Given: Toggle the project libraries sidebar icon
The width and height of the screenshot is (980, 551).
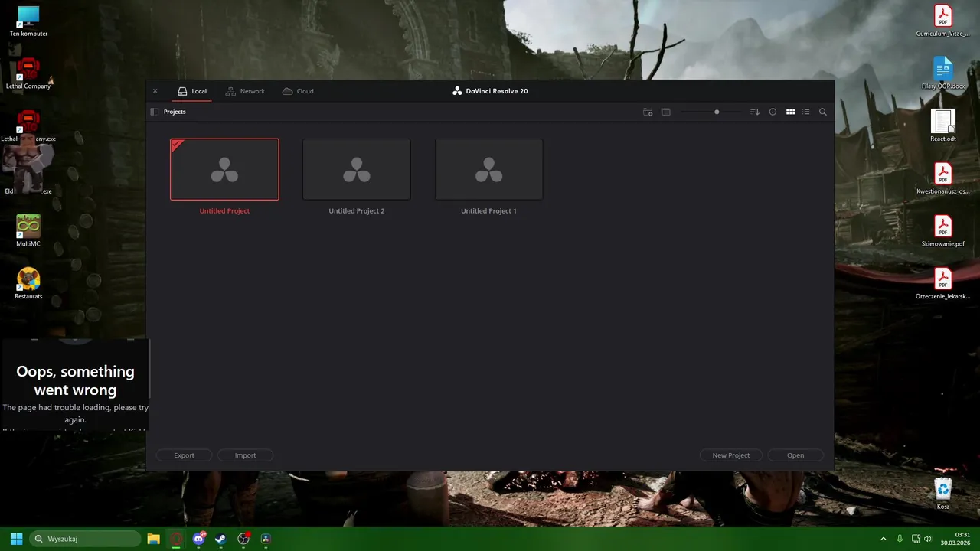Looking at the screenshot, I should click(155, 112).
